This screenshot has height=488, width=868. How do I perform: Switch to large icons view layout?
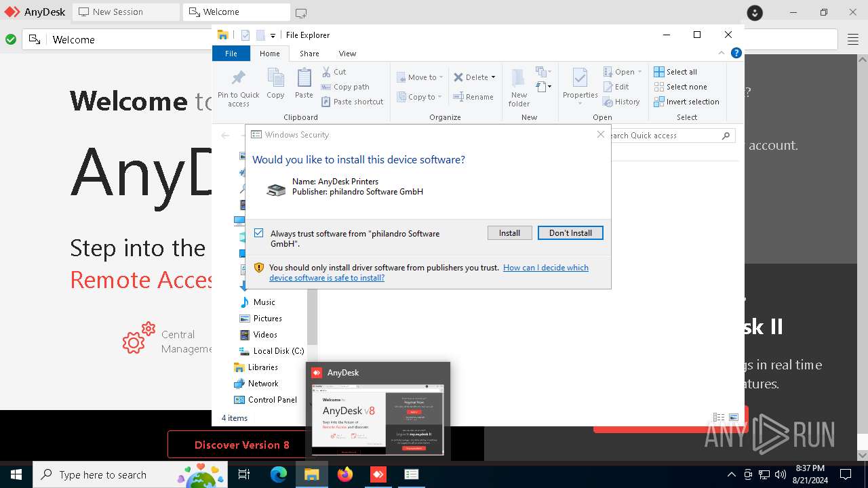[x=733, y=418]
